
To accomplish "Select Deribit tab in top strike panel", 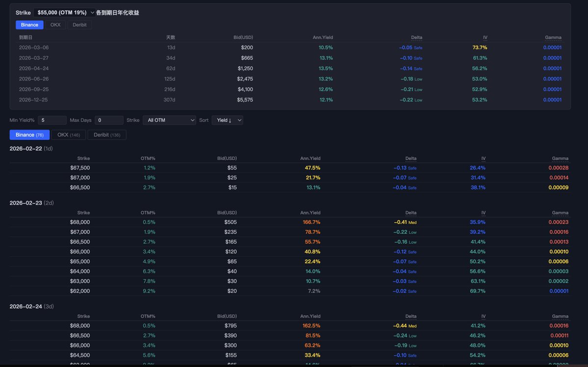I will [79, 25].
